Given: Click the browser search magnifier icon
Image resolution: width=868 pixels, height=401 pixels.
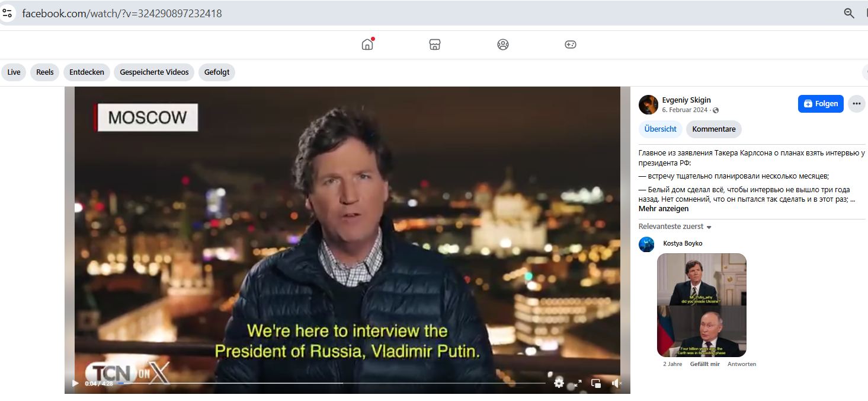Looking at the screenshot, I should coord(849,13).
